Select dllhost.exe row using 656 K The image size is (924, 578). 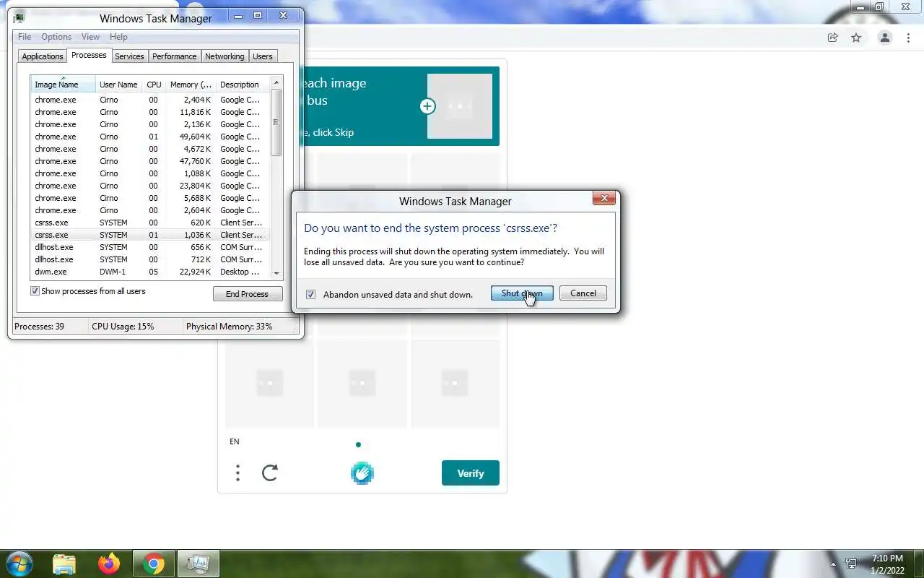click(149, 247)
